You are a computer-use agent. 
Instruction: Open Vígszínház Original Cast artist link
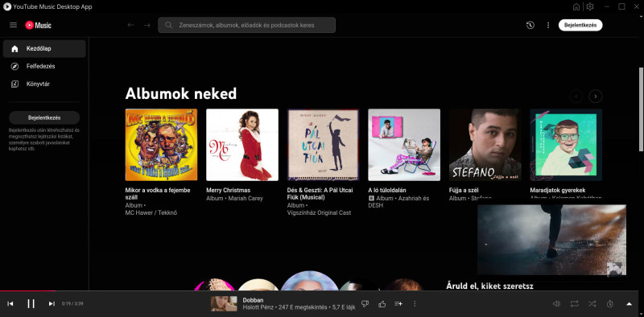click(x=319, y=212)
